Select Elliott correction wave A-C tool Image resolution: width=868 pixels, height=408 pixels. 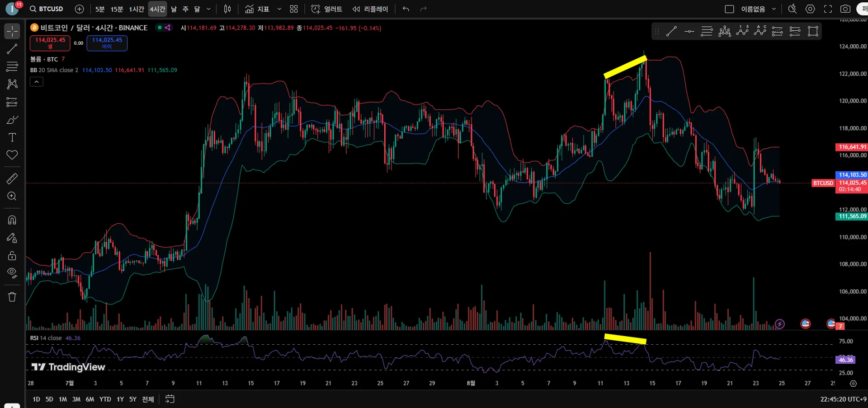[760, 31]
